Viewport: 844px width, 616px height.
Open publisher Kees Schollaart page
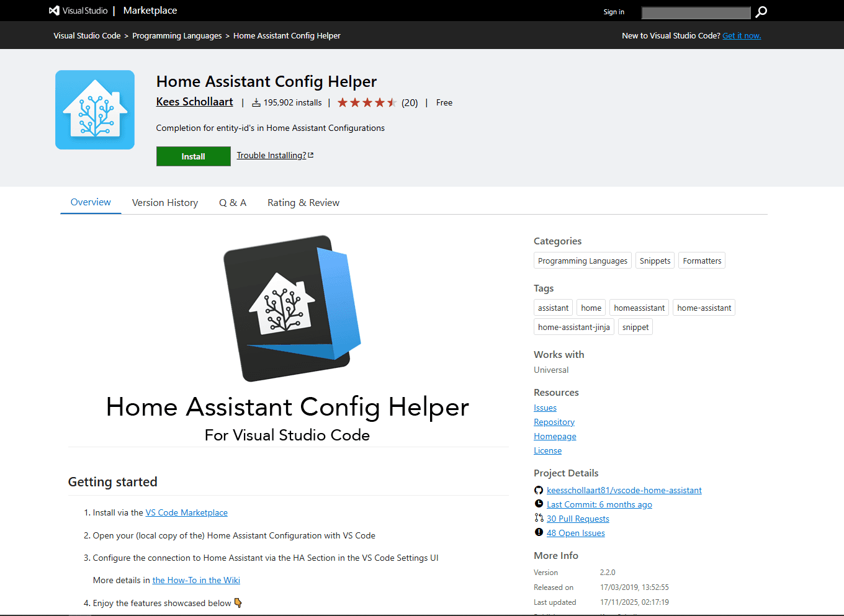[x=195, y=102]
